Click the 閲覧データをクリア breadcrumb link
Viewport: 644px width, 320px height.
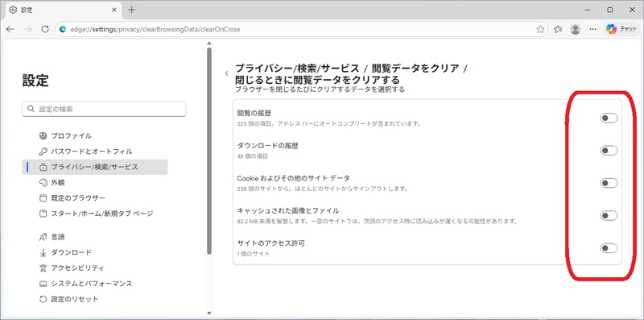coord(415,69)
